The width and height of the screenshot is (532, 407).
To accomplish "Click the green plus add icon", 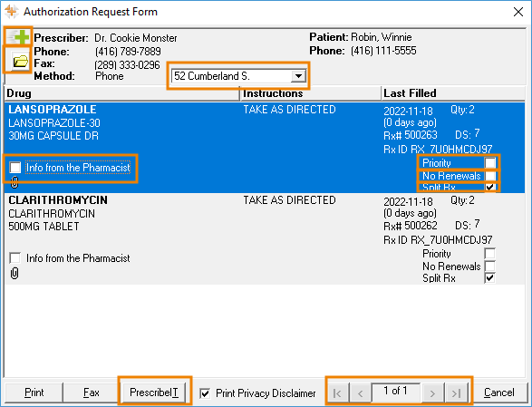I will (x=18, y=36).
